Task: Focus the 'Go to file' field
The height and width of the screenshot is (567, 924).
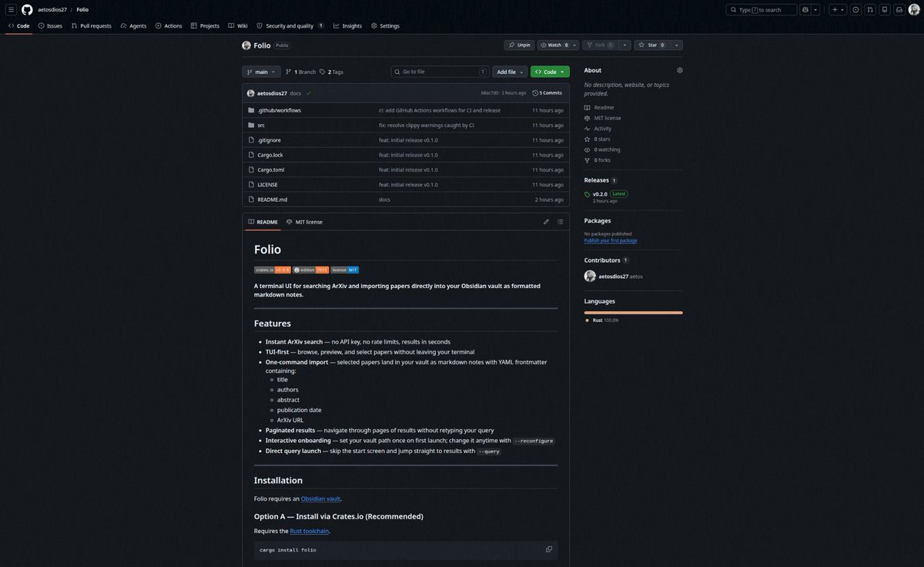Action: (x=440, y=72)
